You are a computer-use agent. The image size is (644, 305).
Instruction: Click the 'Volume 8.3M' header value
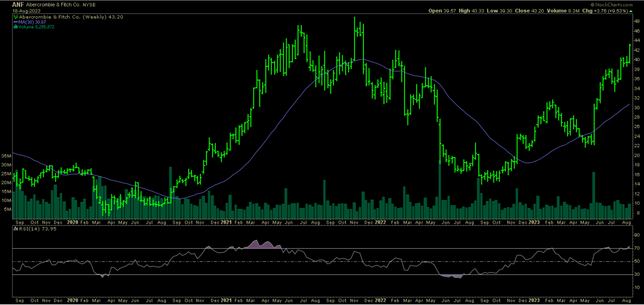[563, 11]
